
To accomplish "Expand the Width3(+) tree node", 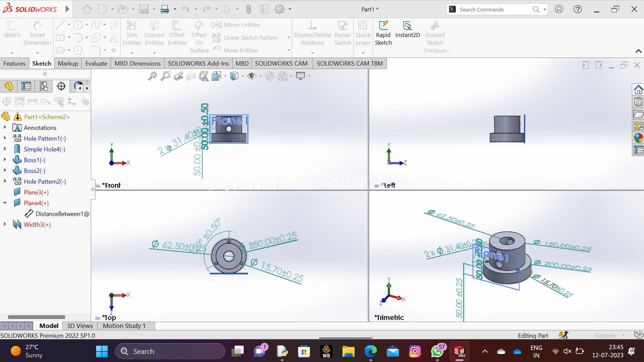I will point(5,224).
